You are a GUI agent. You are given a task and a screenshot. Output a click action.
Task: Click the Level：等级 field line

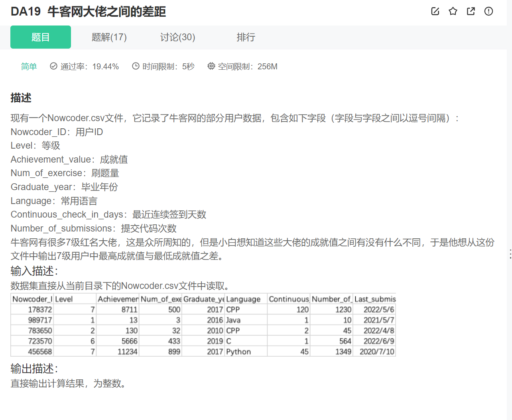35,145
